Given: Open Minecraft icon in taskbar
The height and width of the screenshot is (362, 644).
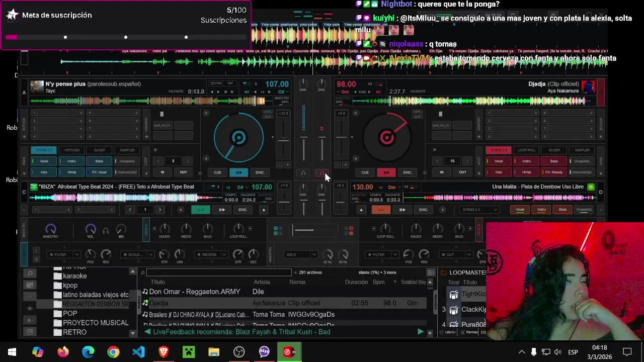Looking at the screenshot, I should (x=189, y=351).
